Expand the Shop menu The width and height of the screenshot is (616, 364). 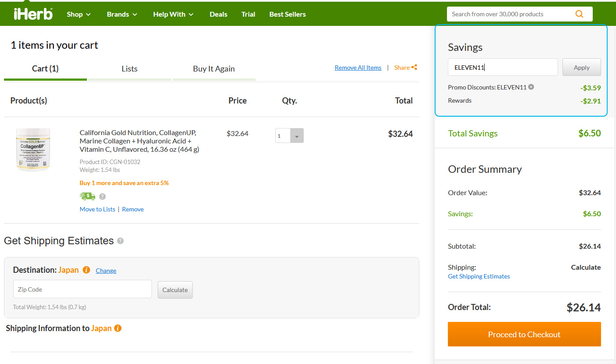pos(79,14)
